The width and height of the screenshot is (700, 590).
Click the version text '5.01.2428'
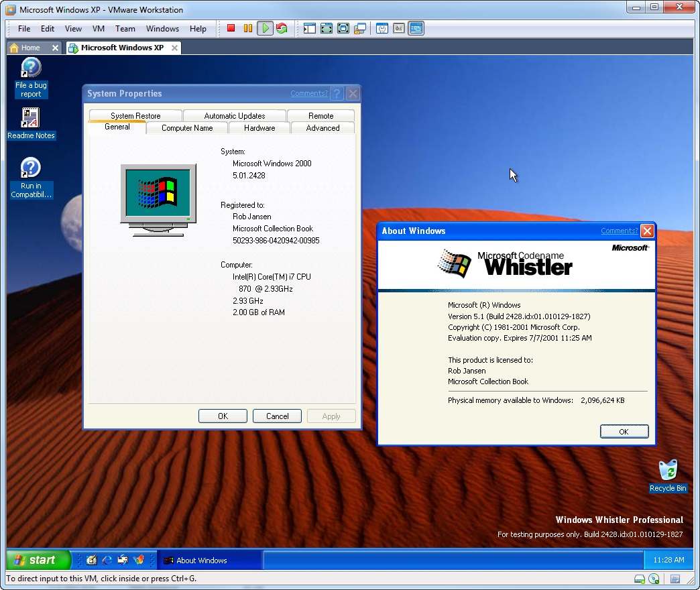tap(249, 176)
